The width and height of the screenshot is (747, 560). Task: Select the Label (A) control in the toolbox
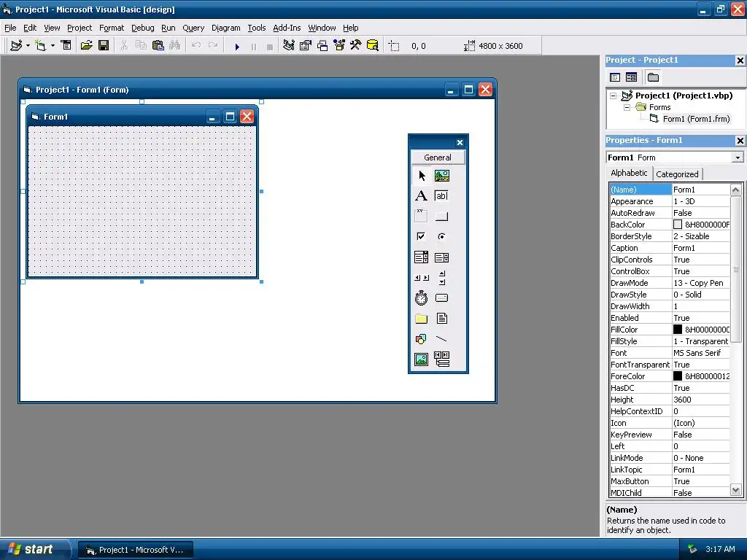coord(421,195)
